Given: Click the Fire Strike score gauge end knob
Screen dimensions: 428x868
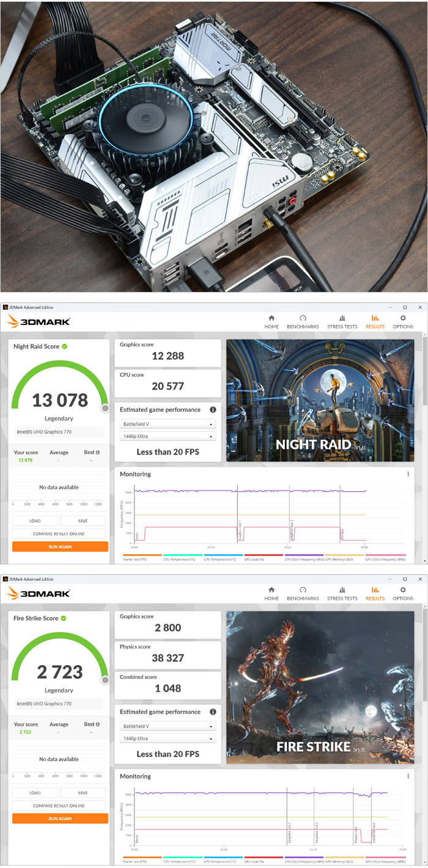Looking at the screenshot, I should point(105,680).
